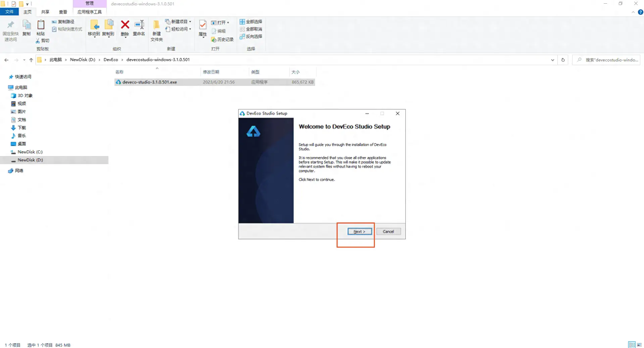The image size is (644, 348).
Task: Click Select All in ribbon
Action: coord(251,22)
